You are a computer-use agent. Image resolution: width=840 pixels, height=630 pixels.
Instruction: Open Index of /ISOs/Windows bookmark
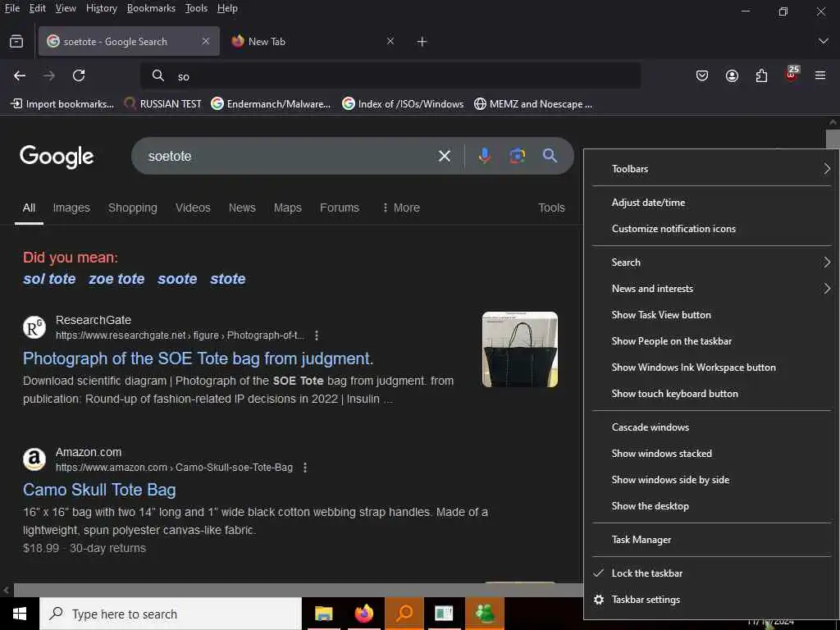click(x=403, y=104)
